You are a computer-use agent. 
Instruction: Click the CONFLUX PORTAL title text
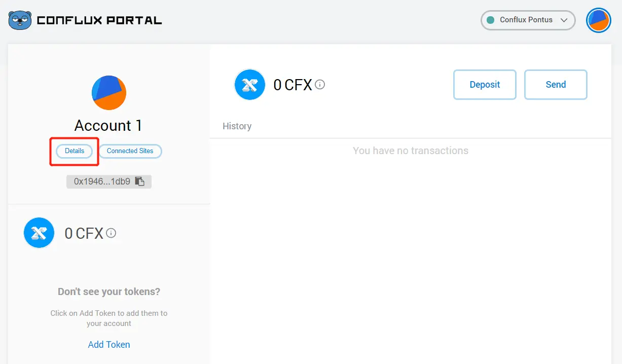click(x=99, y=21)
